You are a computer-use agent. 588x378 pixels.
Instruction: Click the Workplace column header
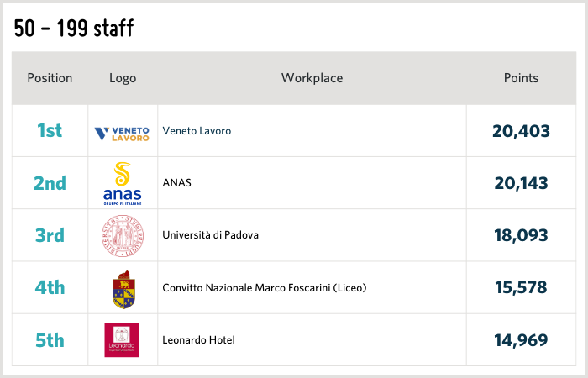pyautogui.click(x=312, y=78)
